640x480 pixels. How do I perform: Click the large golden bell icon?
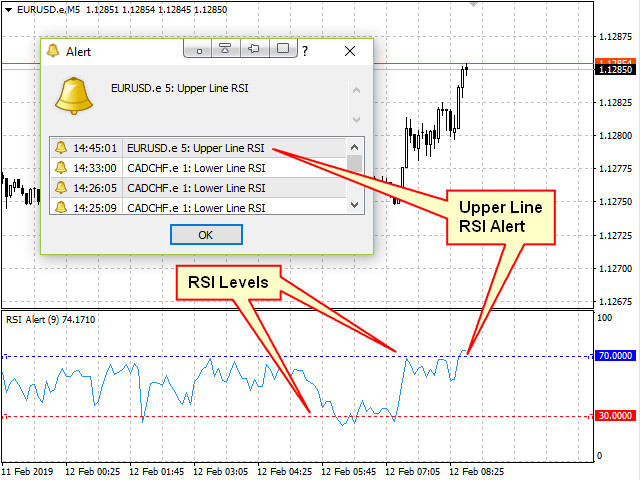click(x=74, y=96)
